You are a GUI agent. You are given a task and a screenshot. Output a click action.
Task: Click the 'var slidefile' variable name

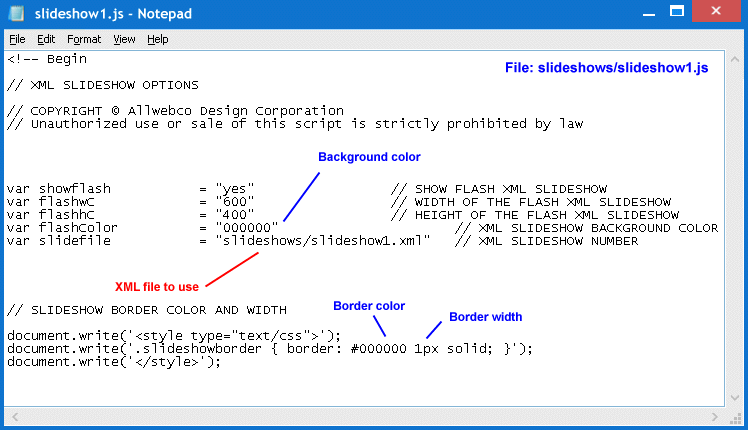(x=59, y=241)
